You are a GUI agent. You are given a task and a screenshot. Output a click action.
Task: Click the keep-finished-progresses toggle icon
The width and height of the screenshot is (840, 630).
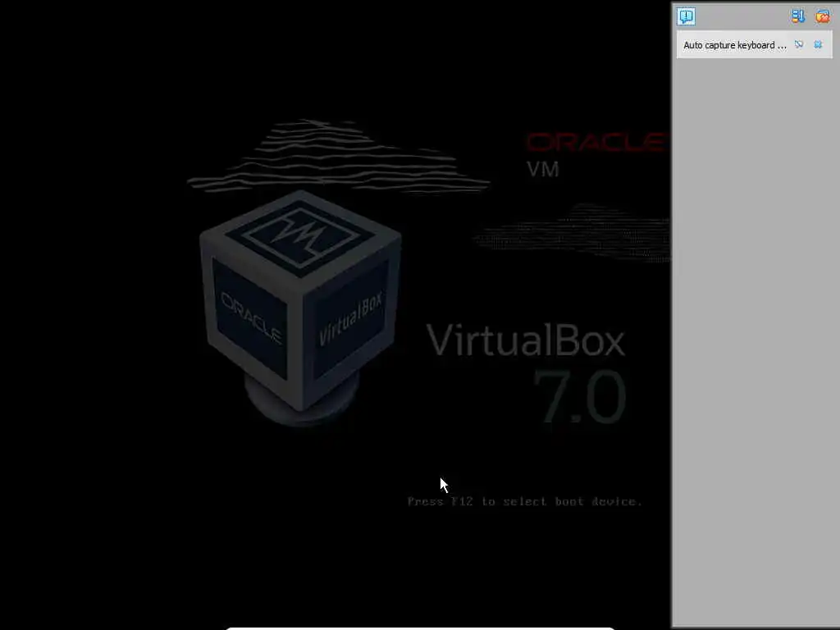[x=798, y=16]
